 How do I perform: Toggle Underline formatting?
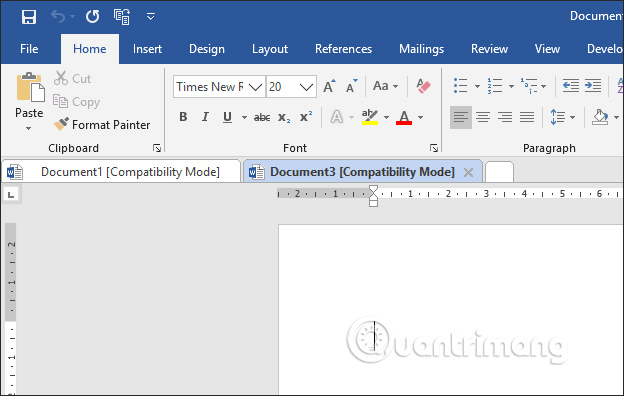tap(227, 117)
